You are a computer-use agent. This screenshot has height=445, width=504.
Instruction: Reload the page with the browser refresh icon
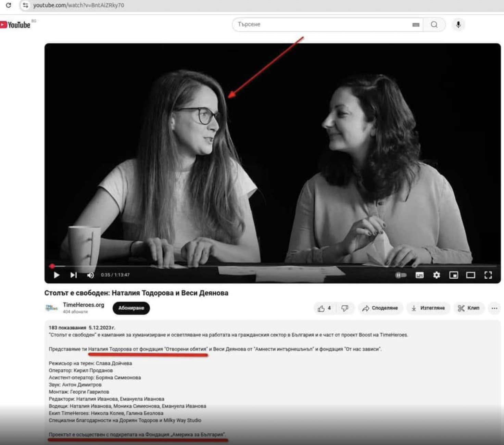(9, 5)
